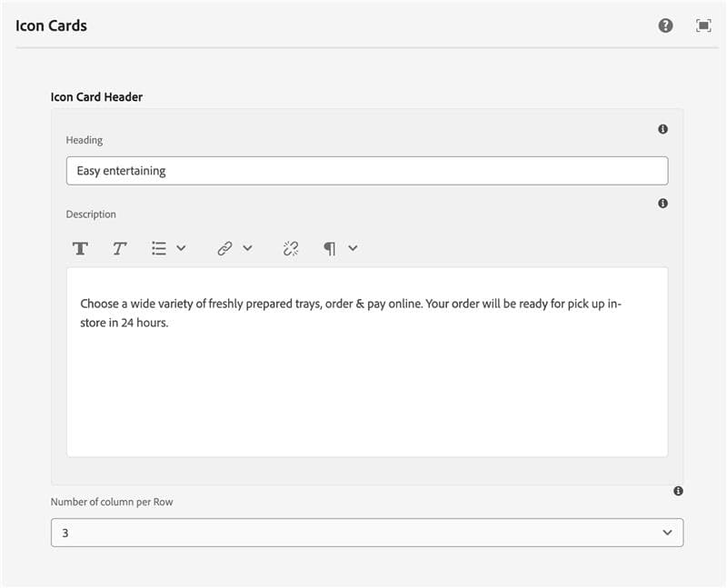727x588 pixels.
Task: Click the paragraph formats pilcrow icon
Action: [x=330, y=248]
